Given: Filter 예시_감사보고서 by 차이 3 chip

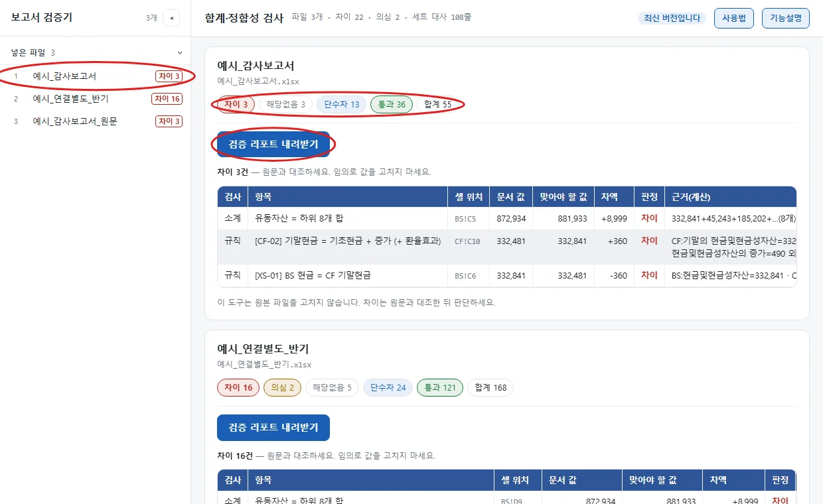Looking at the screenshot, I should point(236,104).
